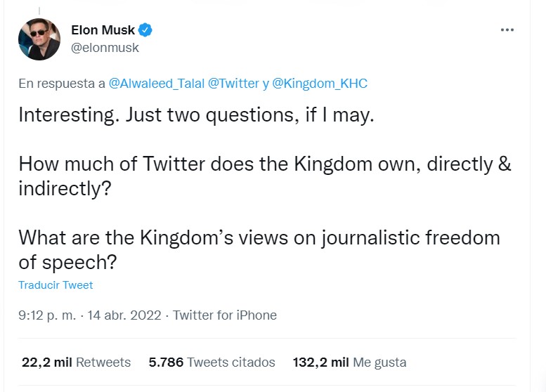
Task: Open the Twitter for iPhone source link
Action: click(x=225, y=315)
